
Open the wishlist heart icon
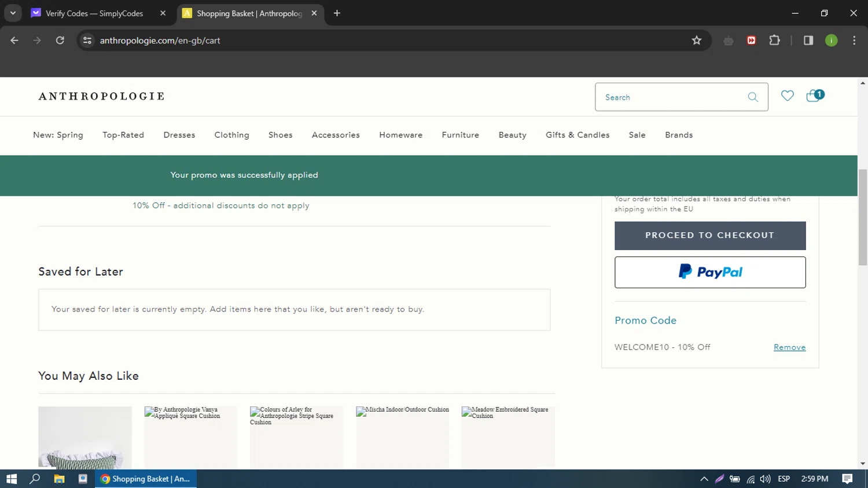(x=788, y=96)
